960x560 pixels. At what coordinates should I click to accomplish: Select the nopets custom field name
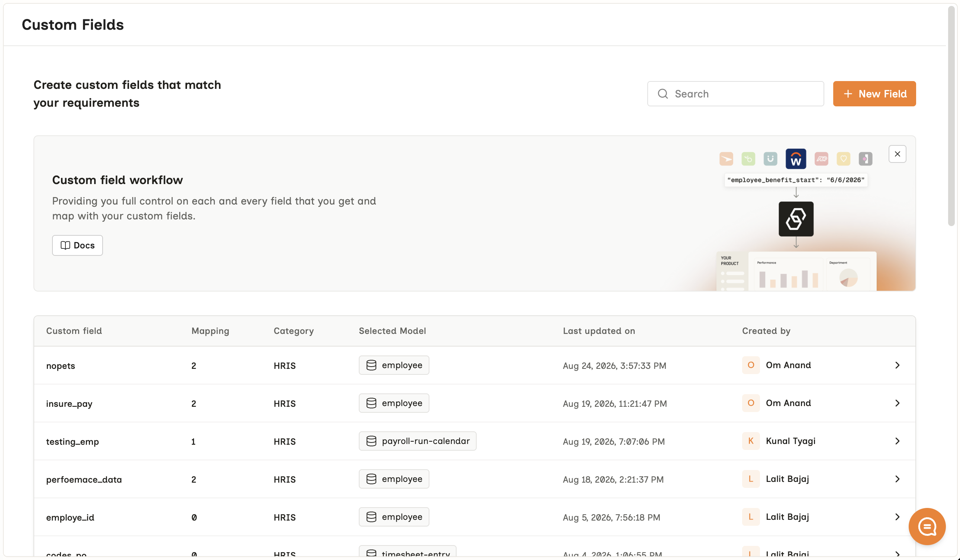click(x=61, y=366)
